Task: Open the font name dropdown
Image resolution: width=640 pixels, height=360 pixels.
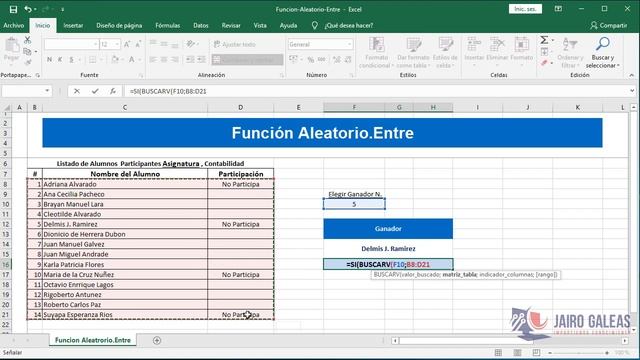Action: pyautogui.click(x=96, y=44)
